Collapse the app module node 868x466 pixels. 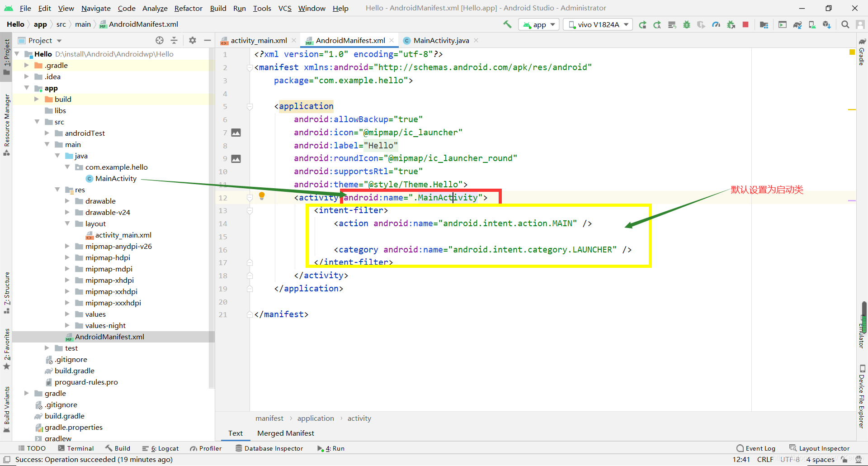[x=27, y=88]
